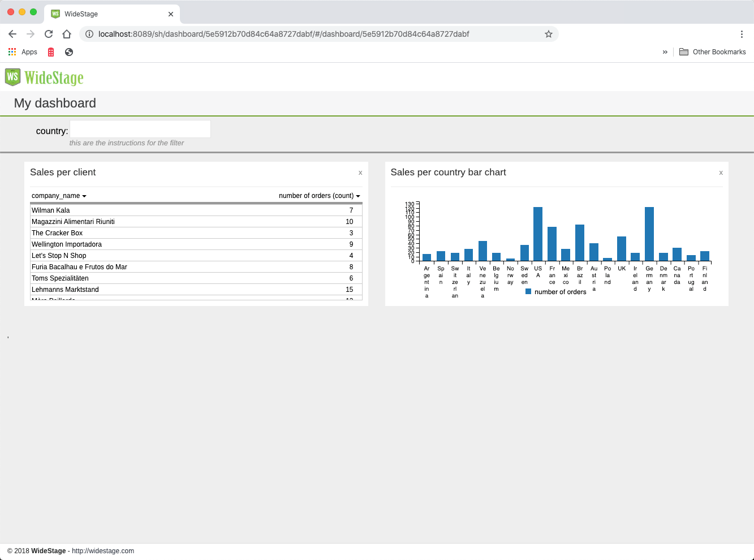Remove the Sales per country bar chart widget
Screen dimensions: 754x560
click(721, 173)
